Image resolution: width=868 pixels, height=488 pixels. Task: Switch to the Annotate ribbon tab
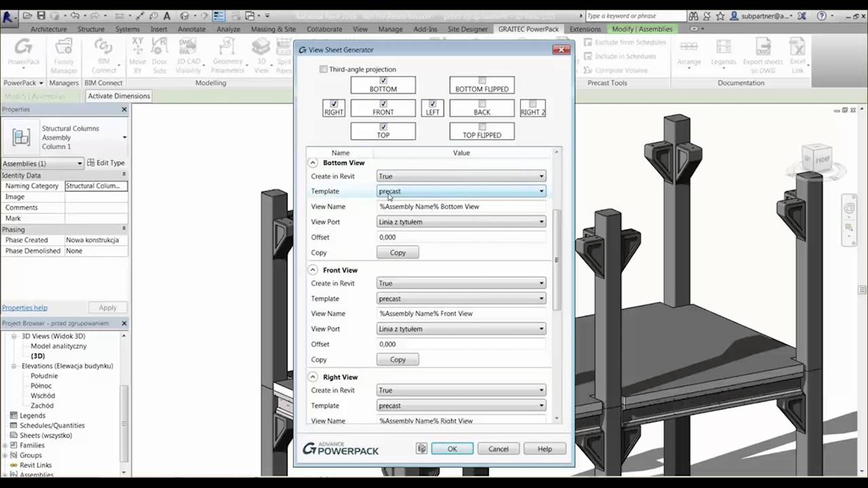191,29
